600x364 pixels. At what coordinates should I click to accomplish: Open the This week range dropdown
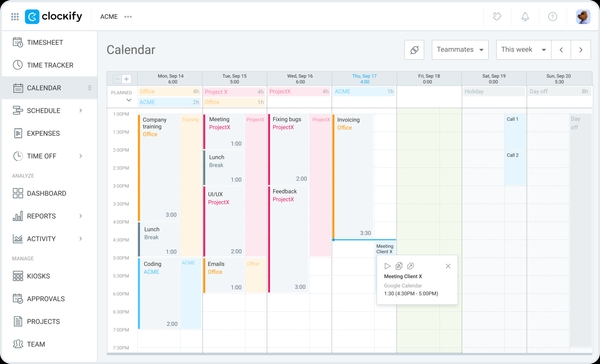pyautogui.click(x=523, y=50)
